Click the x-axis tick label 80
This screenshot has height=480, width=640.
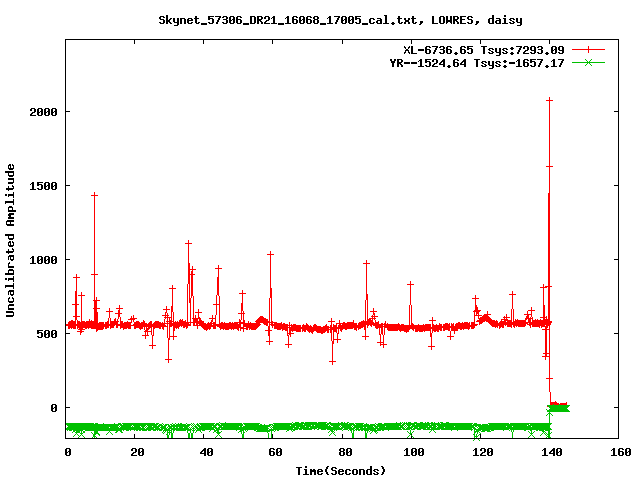point(345,452)
